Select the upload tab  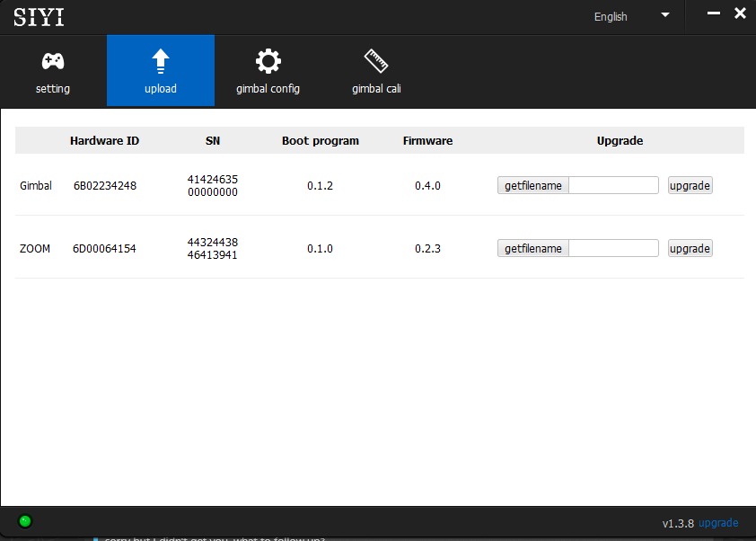coord(161,70)
